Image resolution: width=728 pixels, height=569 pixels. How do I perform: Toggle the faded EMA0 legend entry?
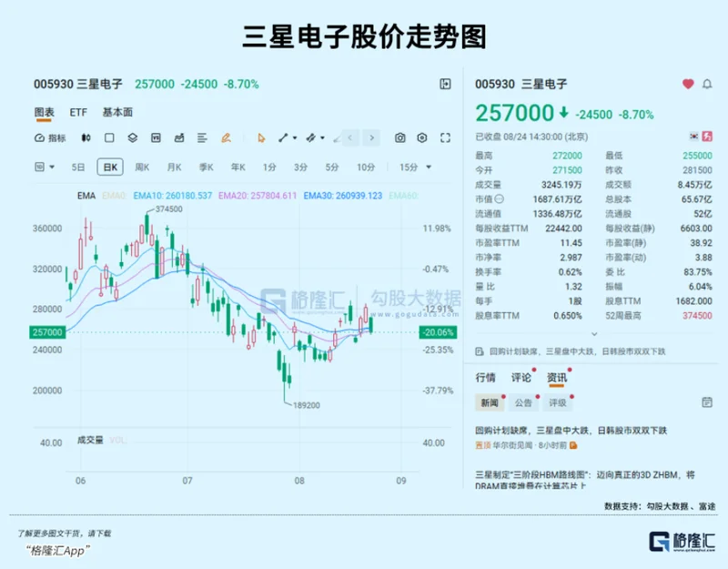[115, 196]
